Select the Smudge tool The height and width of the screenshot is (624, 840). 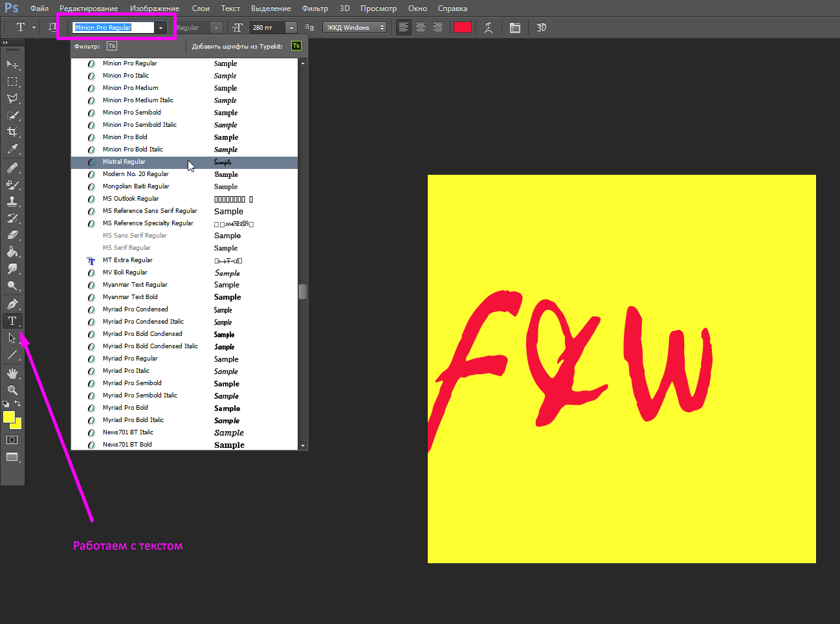[12, 269]
